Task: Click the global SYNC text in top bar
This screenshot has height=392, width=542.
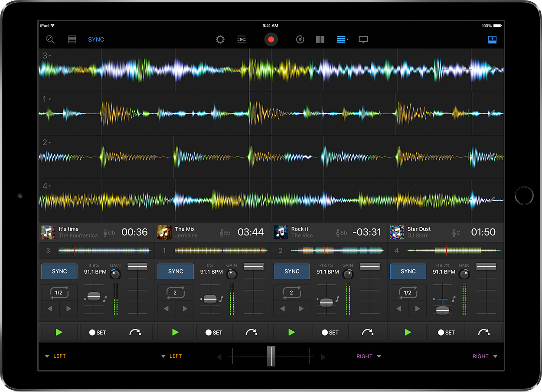Action: pos(96,39)
